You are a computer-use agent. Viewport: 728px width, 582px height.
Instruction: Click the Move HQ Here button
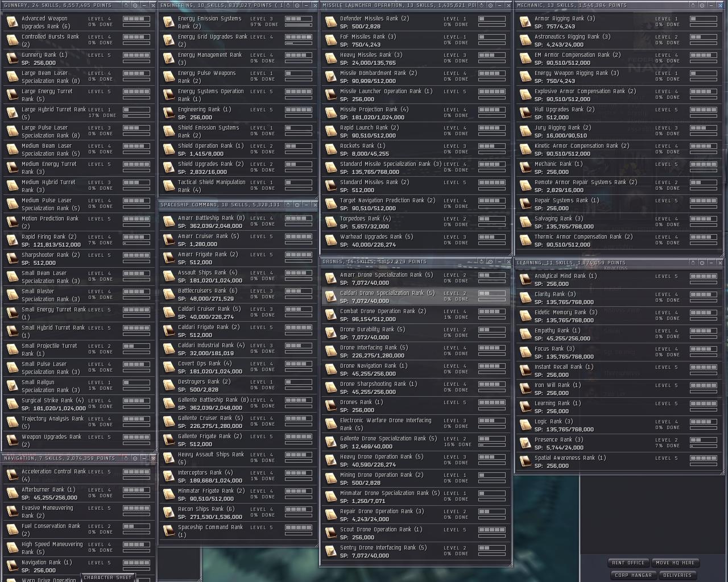pos(675,563)
